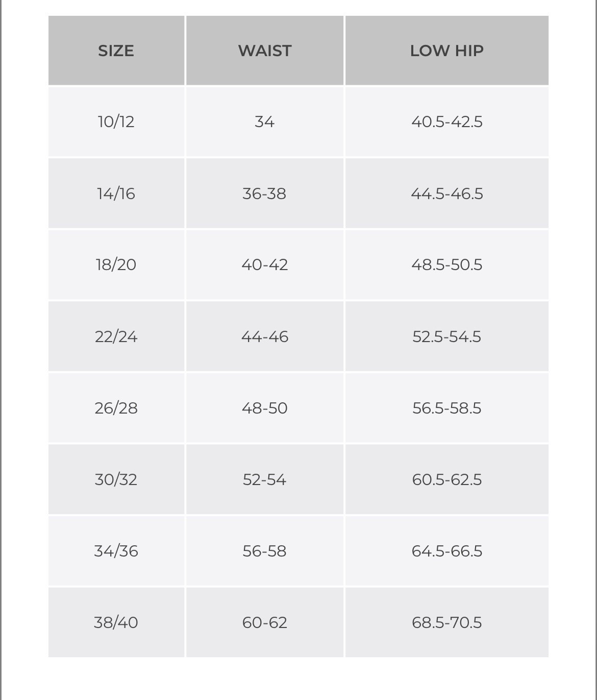Image resolution: width=597 pixels, height=700 pixels.
Task: Click the waist value 52-54
Action: tap(265, 479)
